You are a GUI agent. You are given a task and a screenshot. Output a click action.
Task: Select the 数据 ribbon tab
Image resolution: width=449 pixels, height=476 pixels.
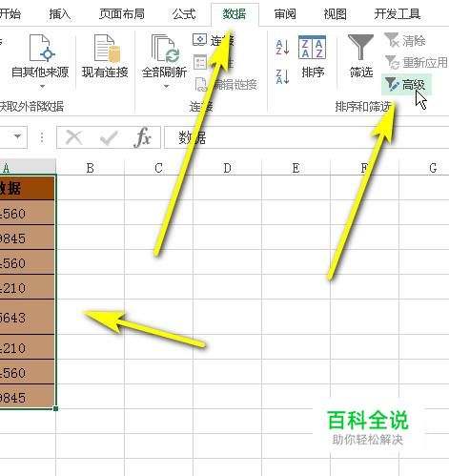pos(235,14)
